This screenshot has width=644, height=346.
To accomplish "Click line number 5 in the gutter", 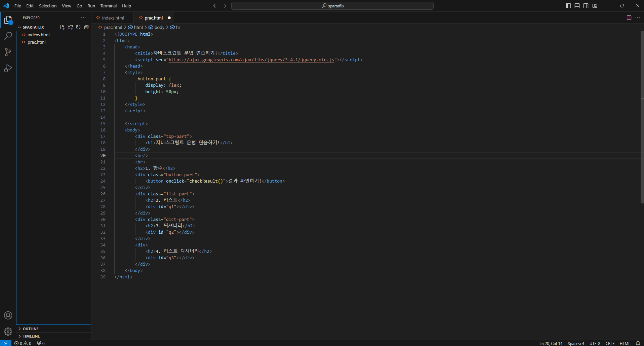I will click(104, 60).
